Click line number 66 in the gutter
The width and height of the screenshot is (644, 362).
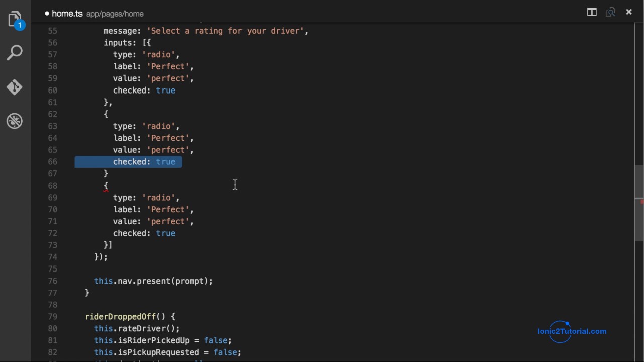[53, 162]
